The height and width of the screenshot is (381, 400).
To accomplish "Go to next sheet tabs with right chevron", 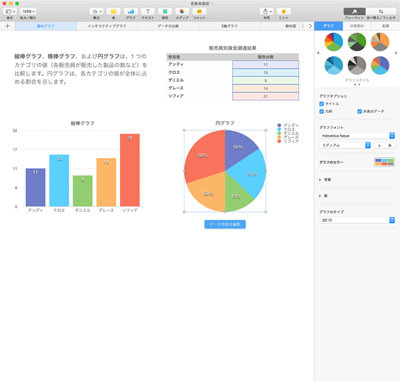I will point(310,26).
